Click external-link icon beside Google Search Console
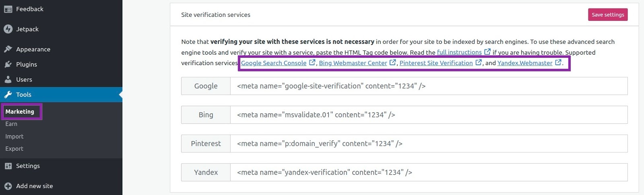 [312, 62]
